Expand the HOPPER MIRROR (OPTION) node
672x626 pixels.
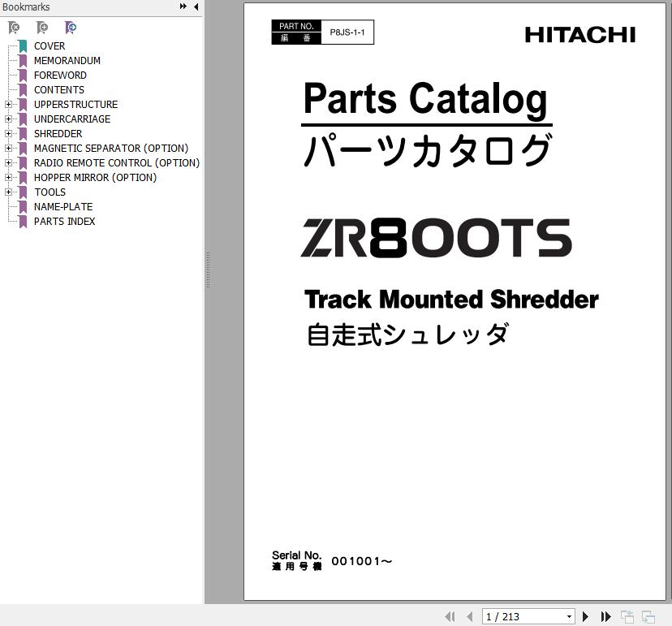(x=8, y=178)
